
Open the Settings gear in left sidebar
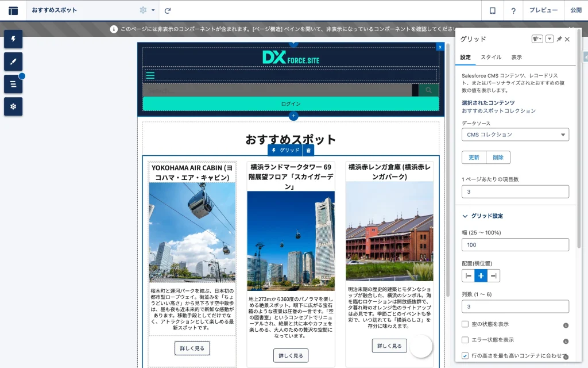(x=13, y=106)
